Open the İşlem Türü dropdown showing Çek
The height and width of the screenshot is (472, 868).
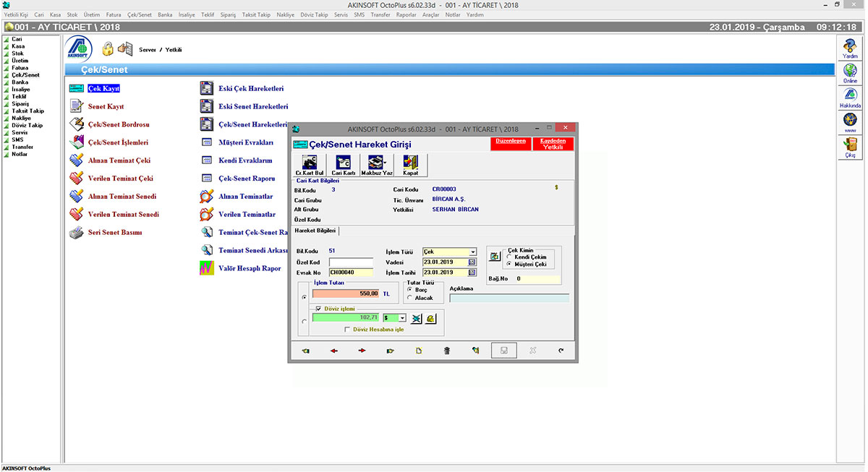click(x=473, y=252)
